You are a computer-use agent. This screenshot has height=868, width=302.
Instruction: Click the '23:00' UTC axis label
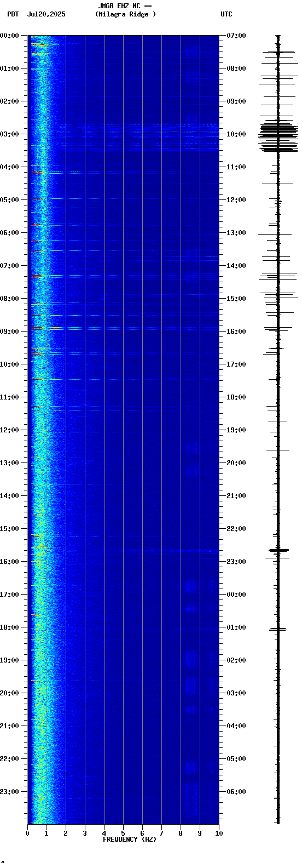(x=236, y=562)
